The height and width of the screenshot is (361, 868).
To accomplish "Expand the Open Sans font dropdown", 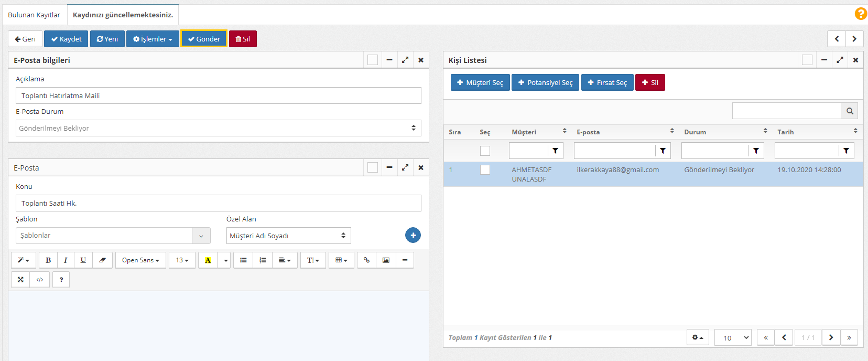I will click(140, 260).
